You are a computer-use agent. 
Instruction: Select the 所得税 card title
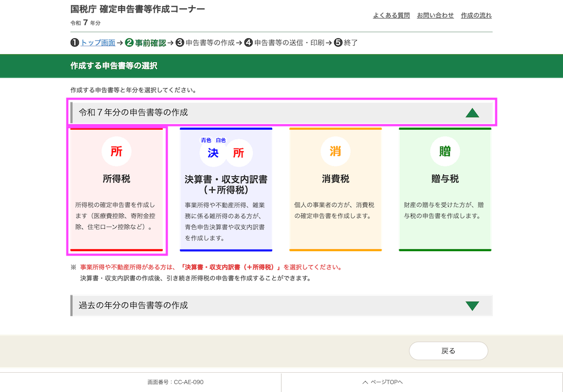coord(117,179)
